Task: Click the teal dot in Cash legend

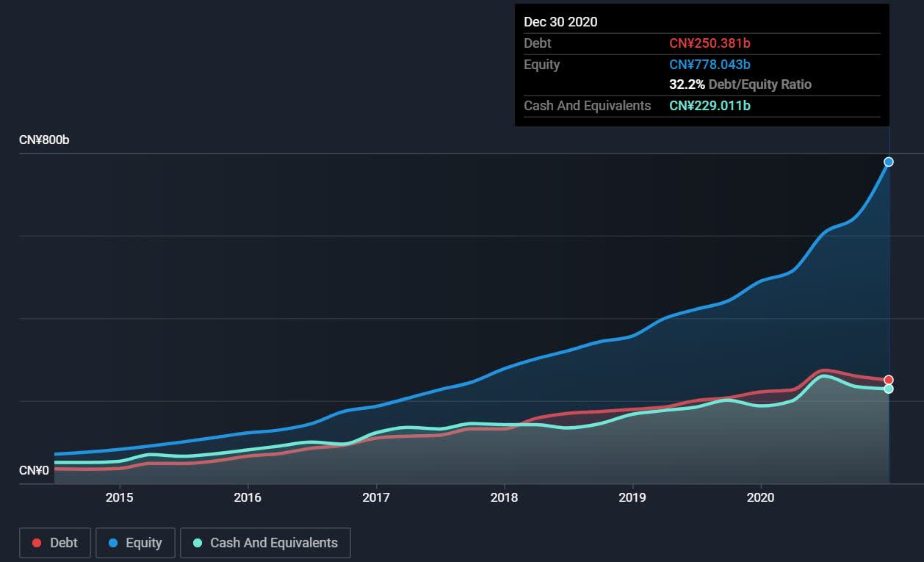Action: coord(198,544)
